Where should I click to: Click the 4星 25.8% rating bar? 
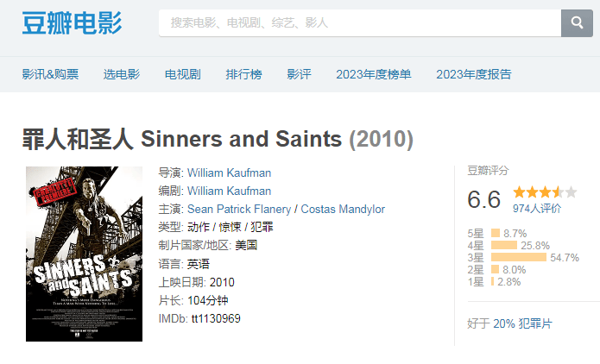click(x=503, y=245)
